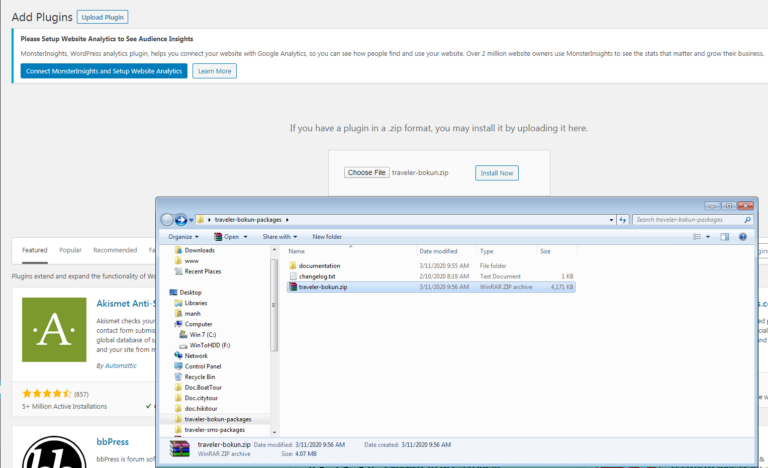The height and width of the screenshot is (468, 768).
Task: Open Explorer help question mark icon
Action: pyautogui.click(x=742, y=237)
